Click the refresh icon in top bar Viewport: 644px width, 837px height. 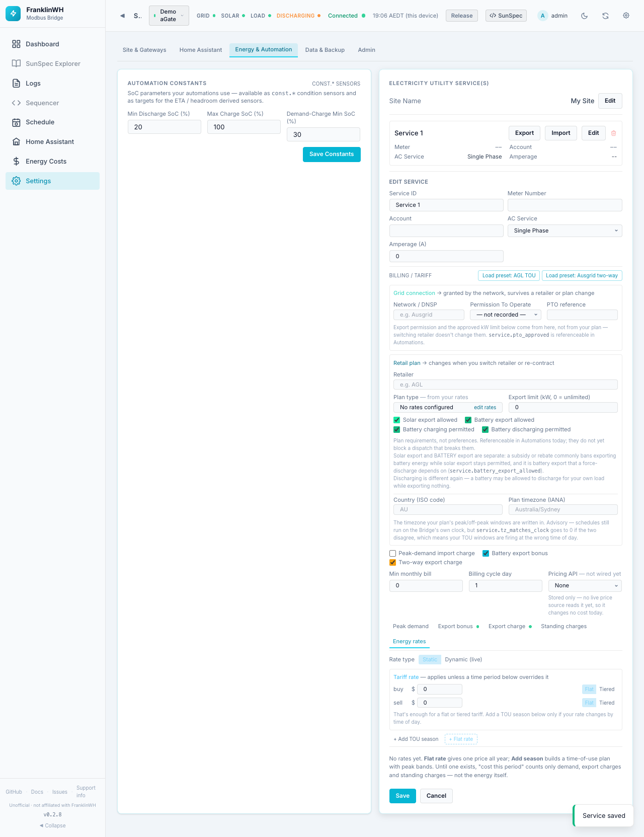(605, 16)
